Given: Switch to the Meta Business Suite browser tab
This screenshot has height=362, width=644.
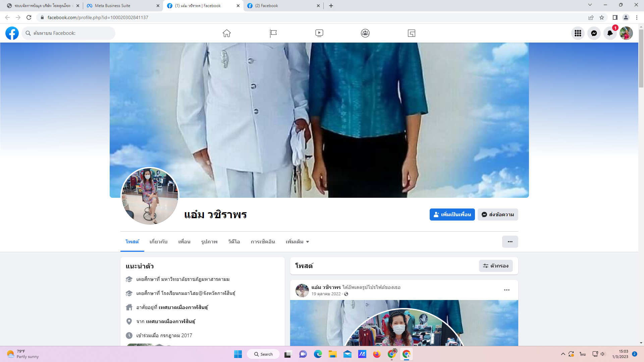Looking at the screenshot, I should tap(112, 6).
